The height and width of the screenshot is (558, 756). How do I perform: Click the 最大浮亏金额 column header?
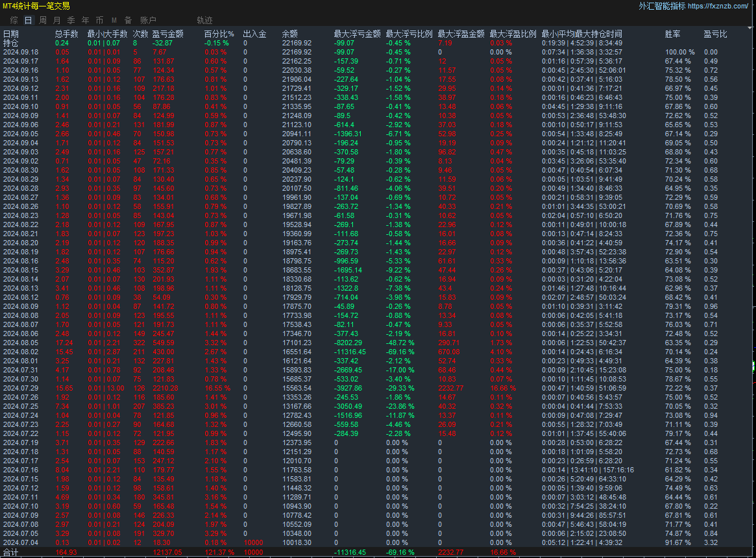click(358, 34)
